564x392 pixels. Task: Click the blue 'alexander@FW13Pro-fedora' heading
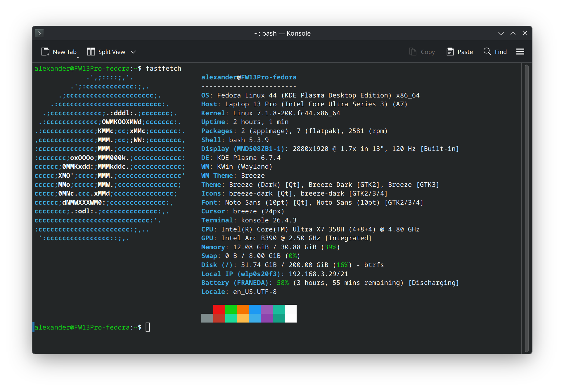pos(249,77)
